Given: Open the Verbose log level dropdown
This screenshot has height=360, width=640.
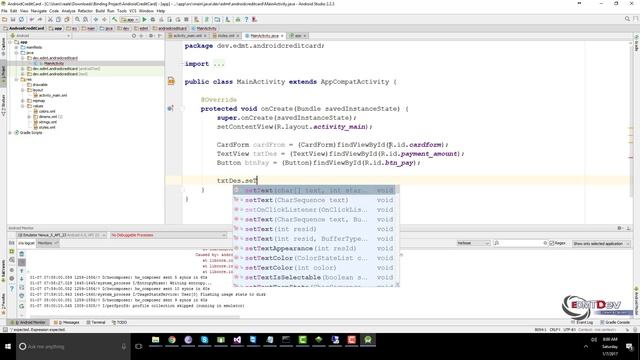Looking at the screenshot, I should point(473,243).
